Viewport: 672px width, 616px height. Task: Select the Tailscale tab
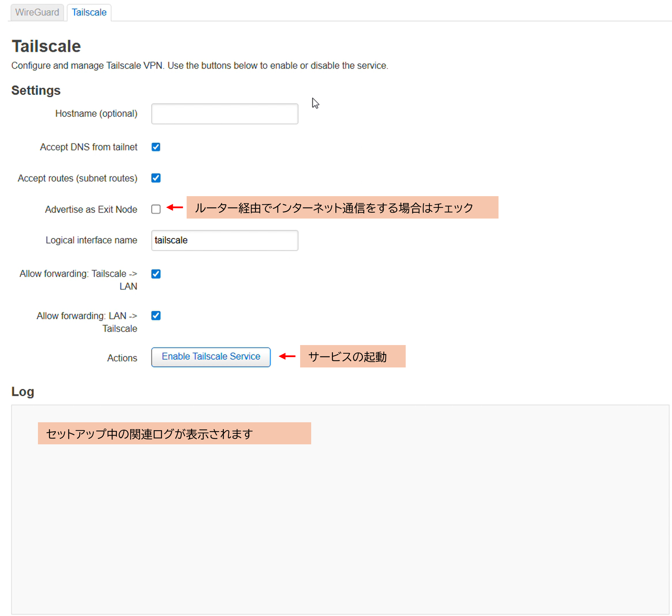point(89,12)
